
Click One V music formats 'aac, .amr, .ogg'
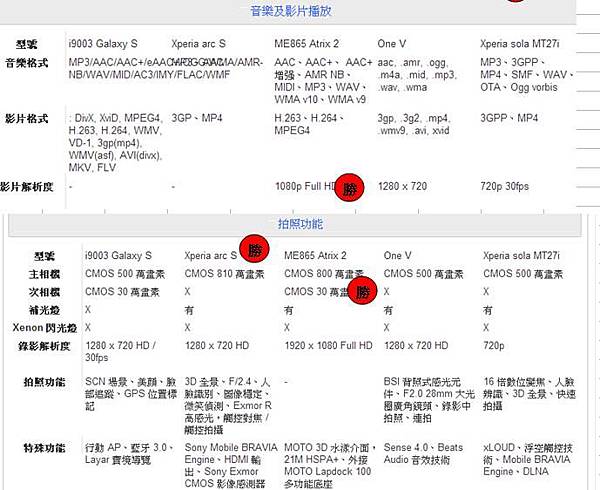tap(417, 75)
